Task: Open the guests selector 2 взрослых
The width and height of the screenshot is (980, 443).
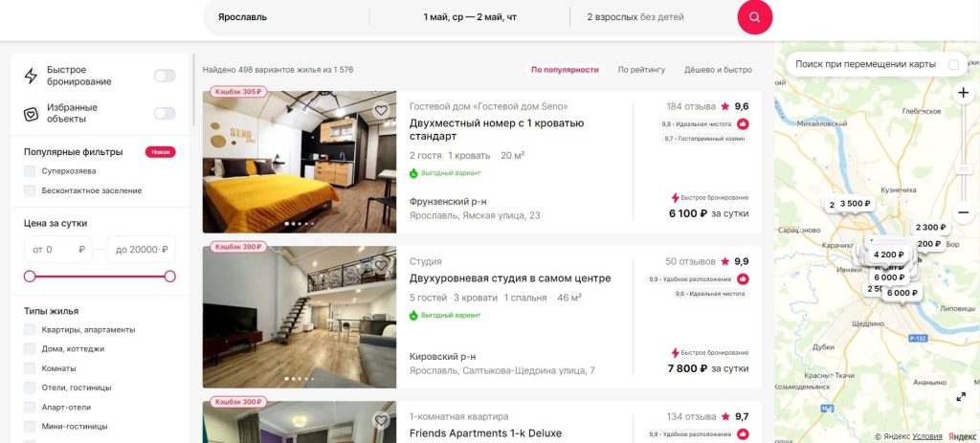Action: (653, 17)
